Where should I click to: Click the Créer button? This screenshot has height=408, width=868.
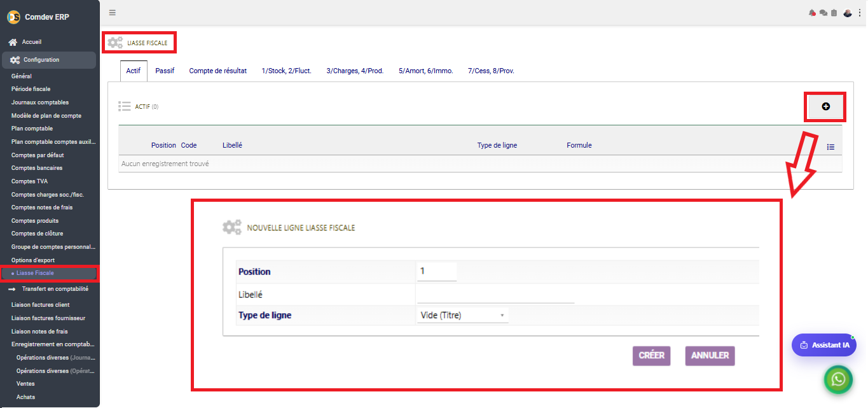click(651, 356)
